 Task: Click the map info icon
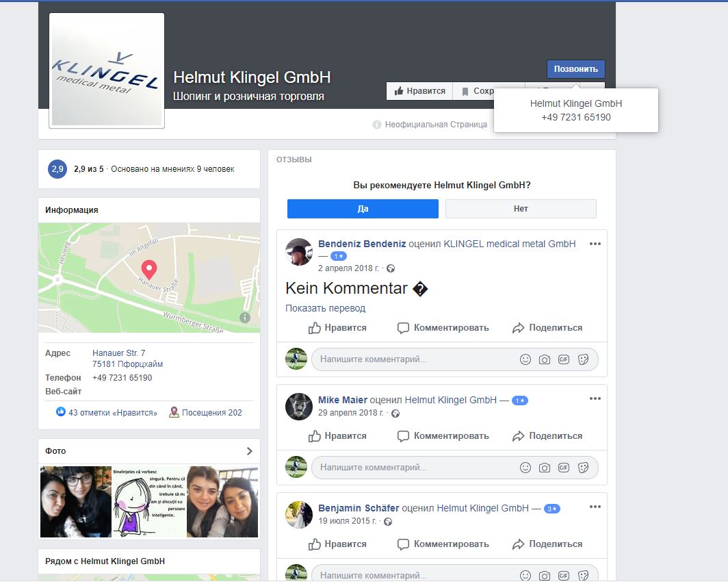245,318
